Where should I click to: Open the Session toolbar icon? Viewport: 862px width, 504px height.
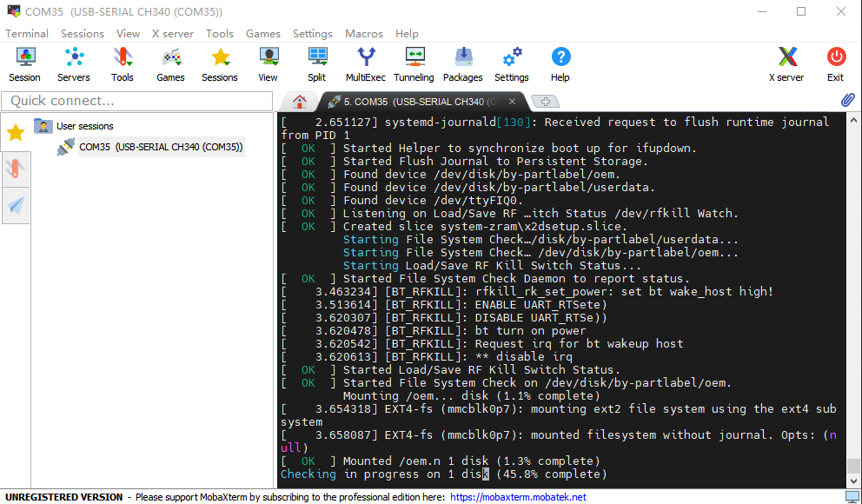24,64
